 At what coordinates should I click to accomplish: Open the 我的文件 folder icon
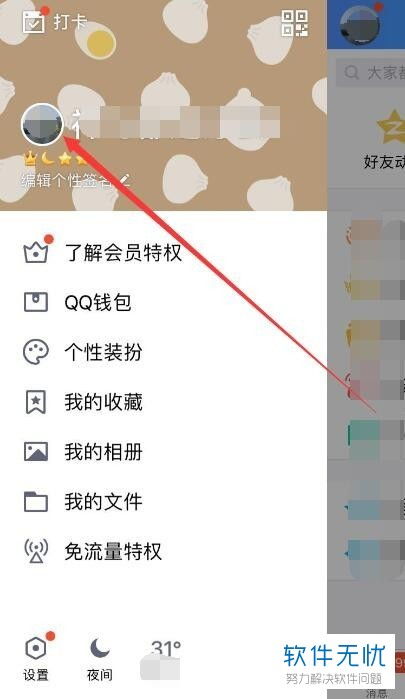[x=36, y=502]
